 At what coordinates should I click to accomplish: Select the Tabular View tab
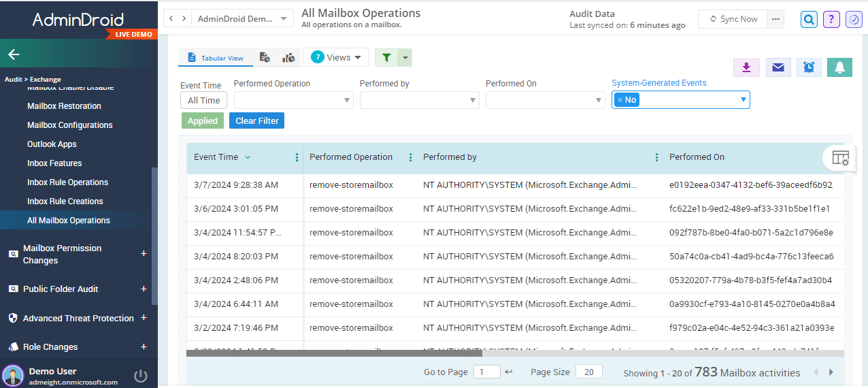(x=216, y=58)
